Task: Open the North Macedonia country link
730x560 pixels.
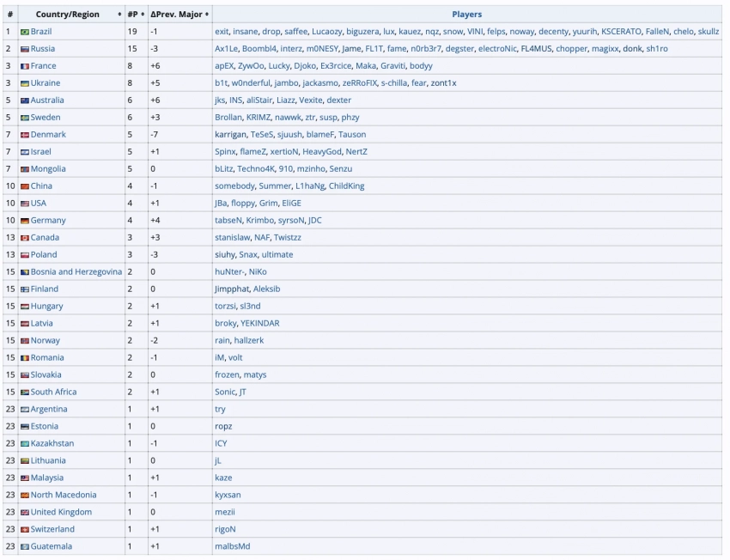Action: (64, 496)
